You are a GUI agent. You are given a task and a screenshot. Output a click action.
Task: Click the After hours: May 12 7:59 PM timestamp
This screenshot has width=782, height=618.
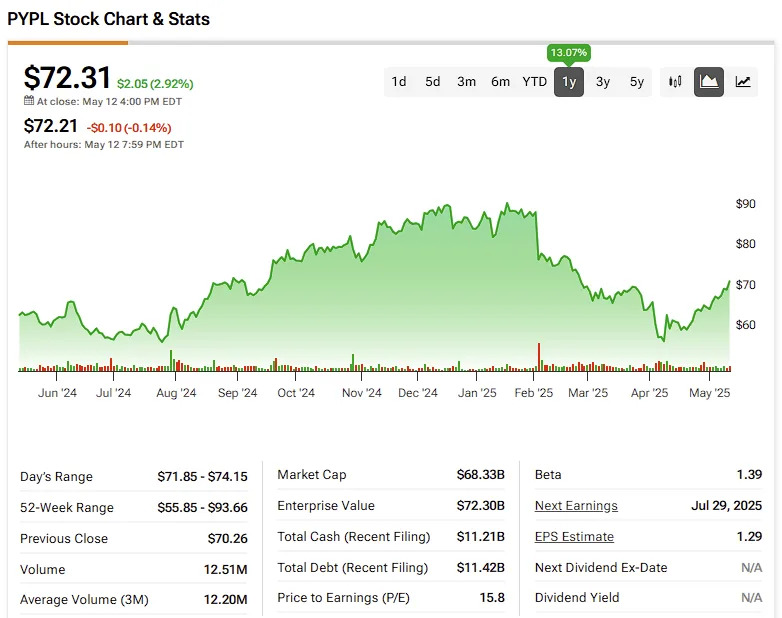click(104, 145)
